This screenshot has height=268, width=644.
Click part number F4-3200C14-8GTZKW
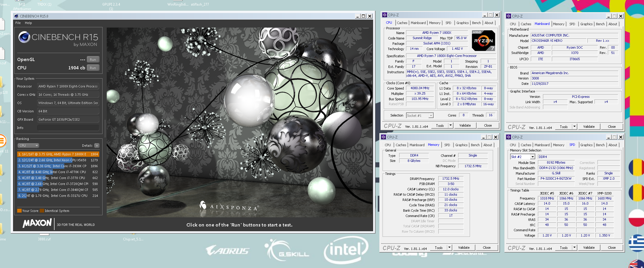pyautogui.click(x=556, y=178)
